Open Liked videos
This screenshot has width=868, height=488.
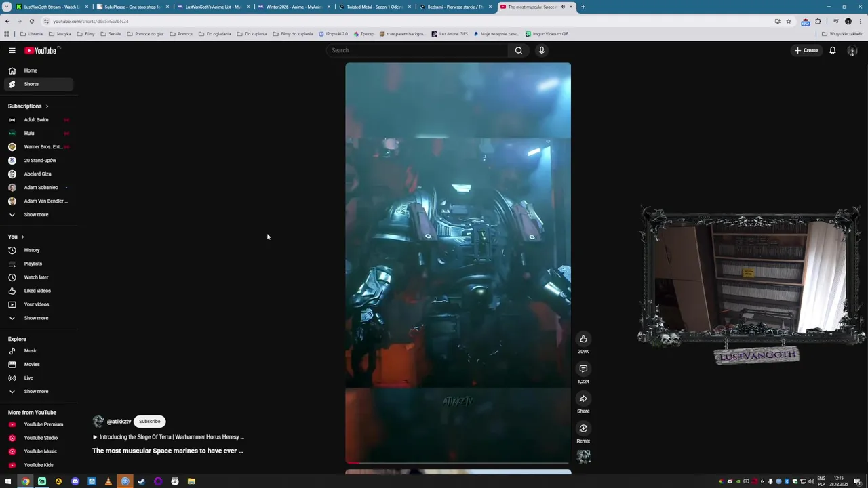[37, 291]
